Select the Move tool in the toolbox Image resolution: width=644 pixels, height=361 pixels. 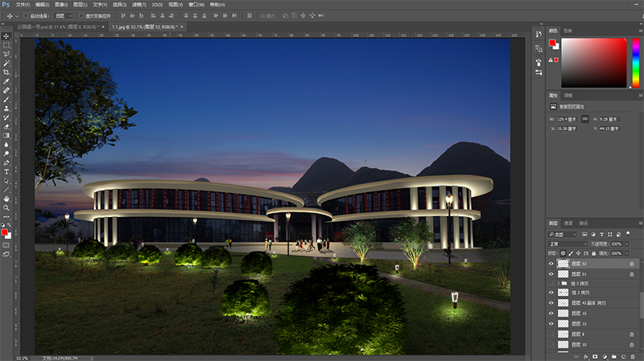pos(6,36)
